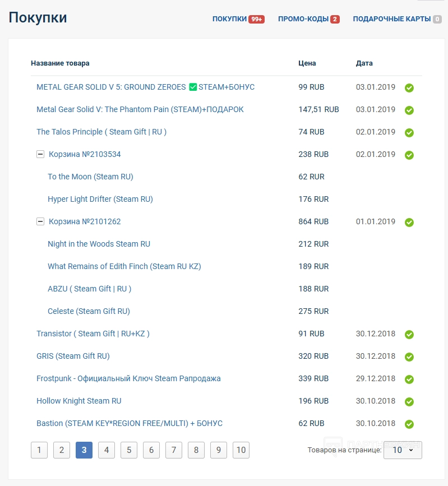Viewport: 448px width, 486px height.
Task: Go to page 1
Action: [39, 450]
